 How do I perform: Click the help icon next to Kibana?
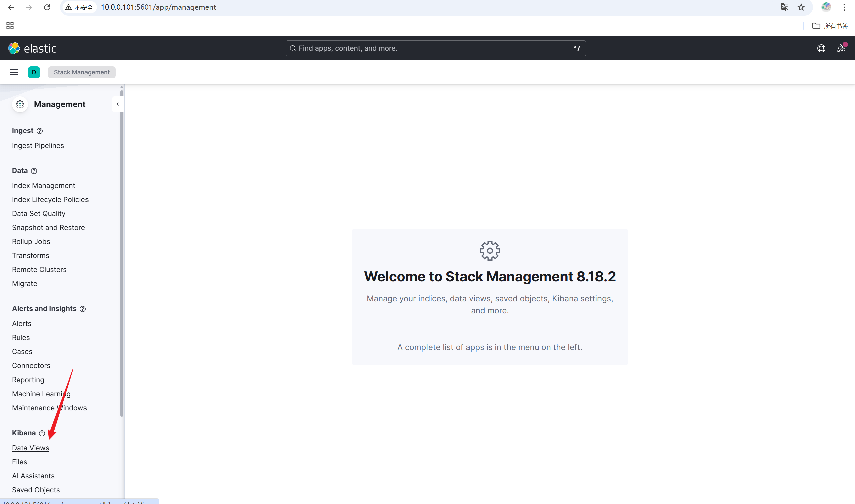42,433
